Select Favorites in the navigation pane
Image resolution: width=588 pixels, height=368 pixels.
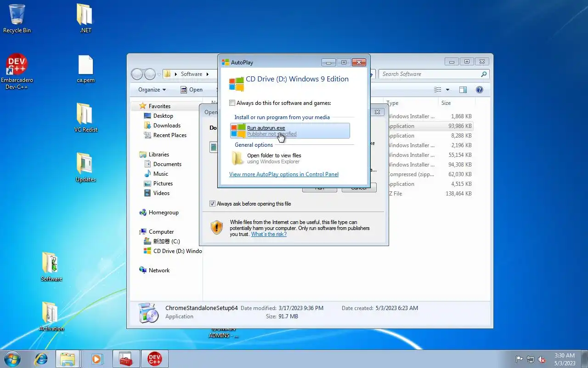point(159,106)
